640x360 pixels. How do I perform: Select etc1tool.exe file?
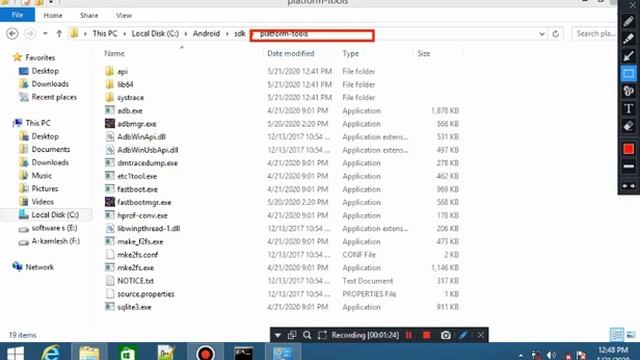(x=137, y=176)
